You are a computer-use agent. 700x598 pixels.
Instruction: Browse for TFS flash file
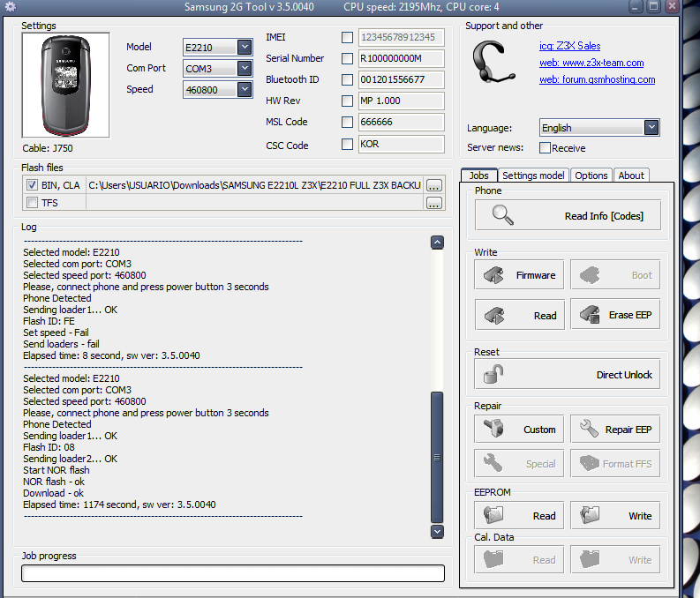click(434, 204)
